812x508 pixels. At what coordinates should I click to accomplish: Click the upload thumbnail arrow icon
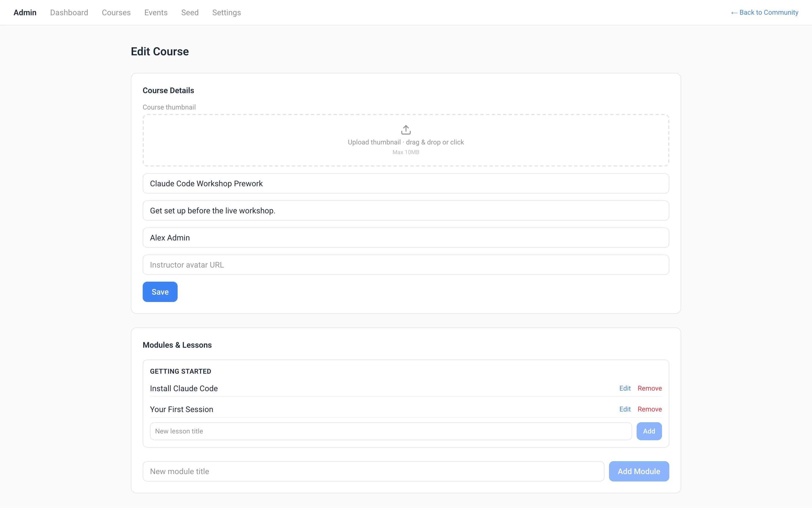coord(406,130)
